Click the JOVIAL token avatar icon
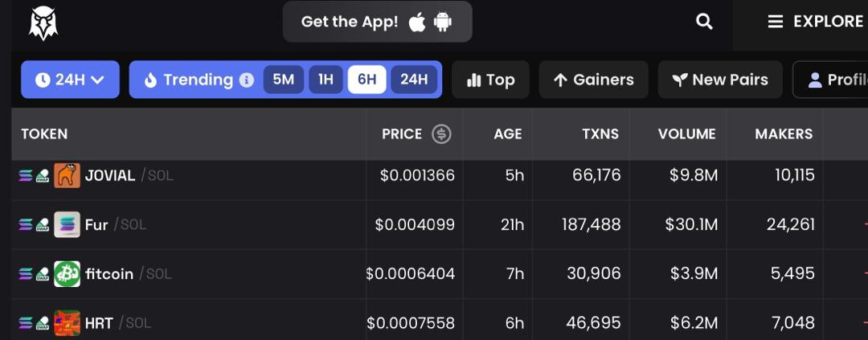The width and height of the screenshot is (868, 340). [x=67, y=175]
